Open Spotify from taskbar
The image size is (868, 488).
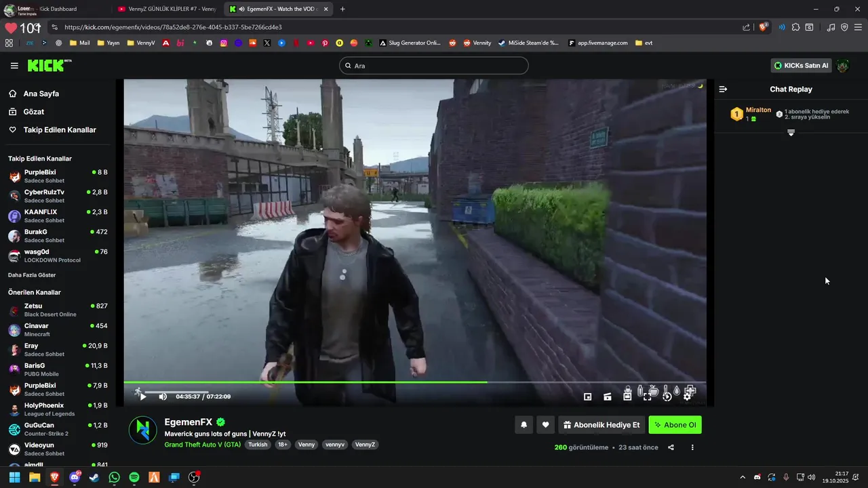(x=134, y=477)
